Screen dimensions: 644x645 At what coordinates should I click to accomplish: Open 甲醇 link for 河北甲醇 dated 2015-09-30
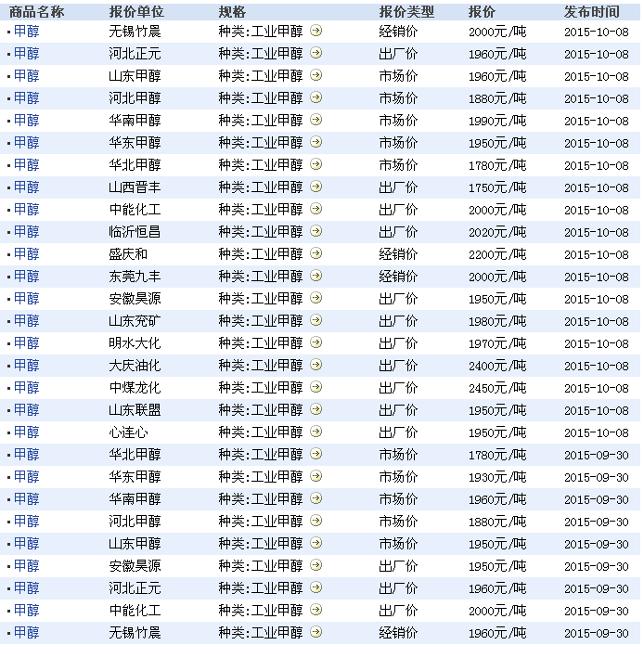coord(27,522)
